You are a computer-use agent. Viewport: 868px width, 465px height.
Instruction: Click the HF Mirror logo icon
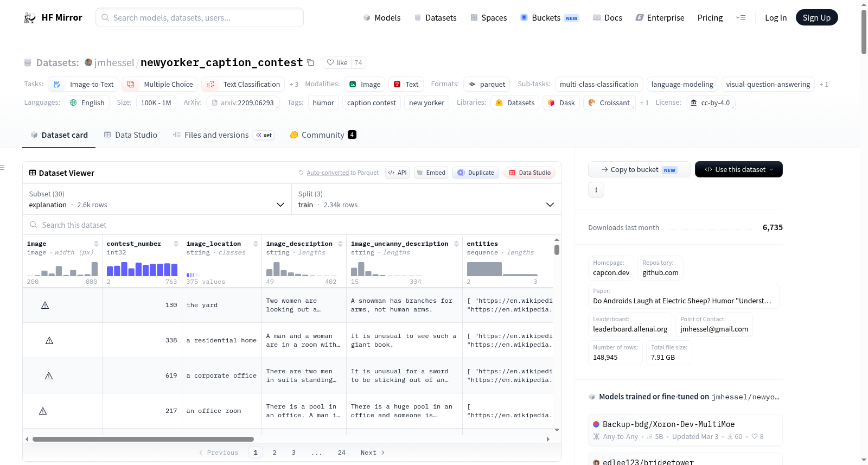pos(30,18)
